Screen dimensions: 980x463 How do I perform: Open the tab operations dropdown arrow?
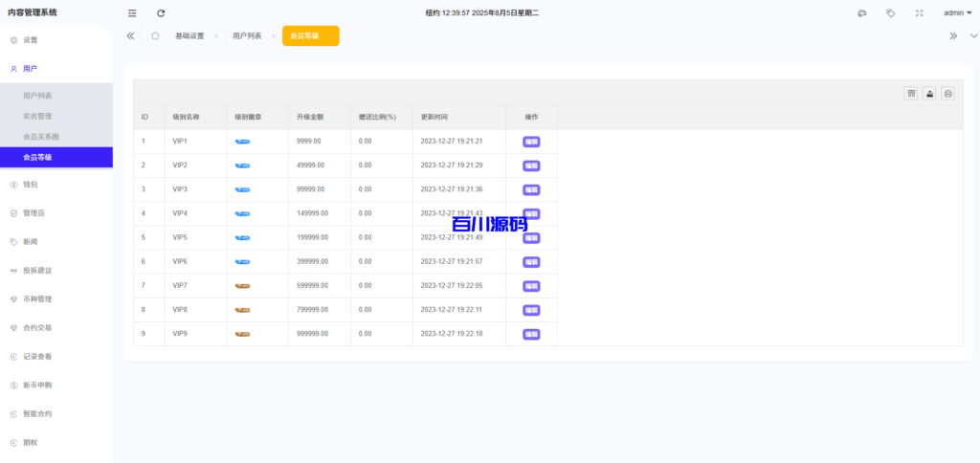click(x=973, y=35)
